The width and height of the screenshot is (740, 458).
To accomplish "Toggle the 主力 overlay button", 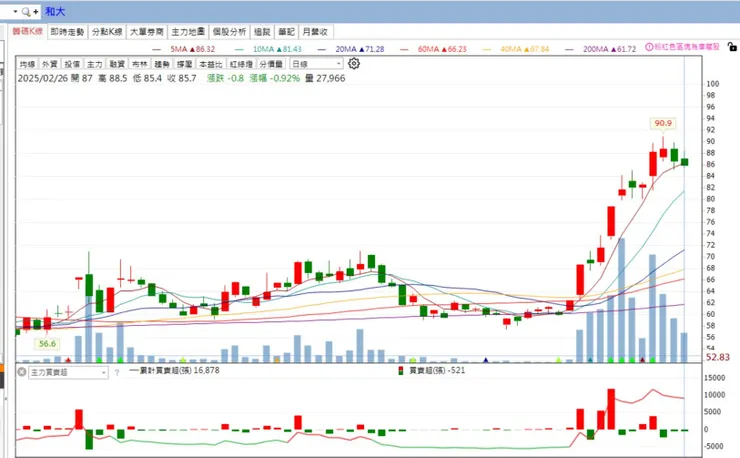I will click(94, 64).
